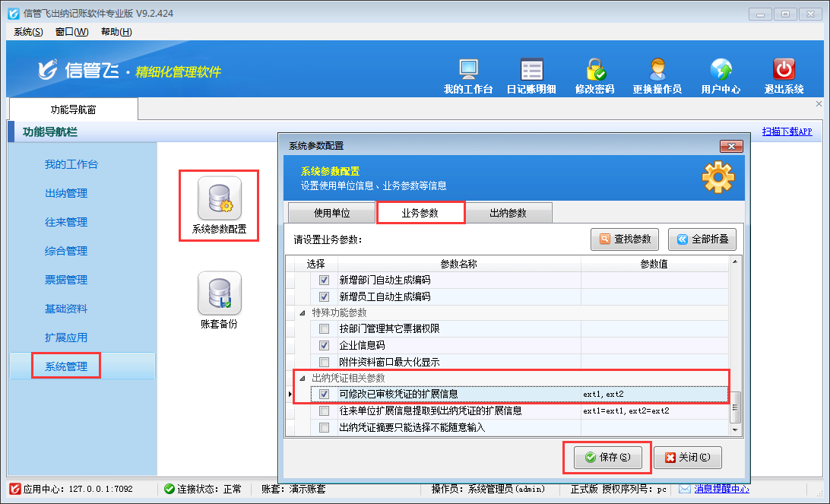This screenshot has height=504, width=830.
Task: Collapse the 特殊功能参数 group
Action: tap(304, 313)
